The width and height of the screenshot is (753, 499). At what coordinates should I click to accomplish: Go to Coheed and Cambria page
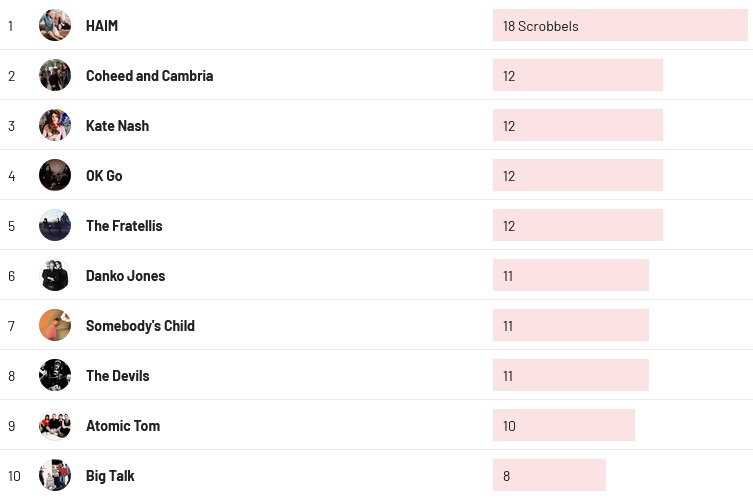click(149, 76)
